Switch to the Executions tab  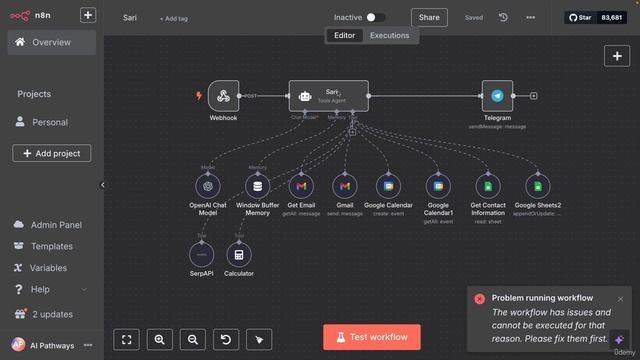tap(389, 36)
